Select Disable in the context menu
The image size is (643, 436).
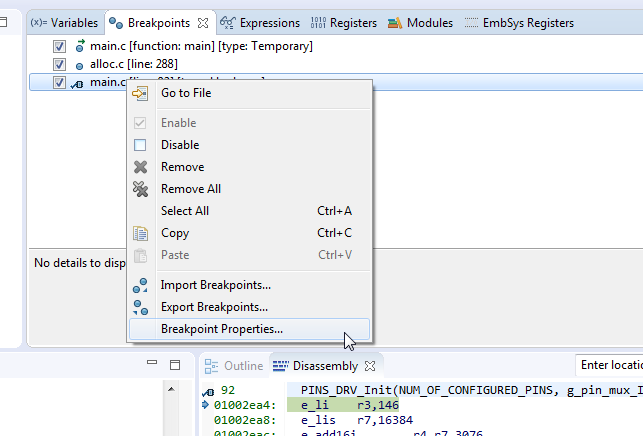click(x=249, y=145)
